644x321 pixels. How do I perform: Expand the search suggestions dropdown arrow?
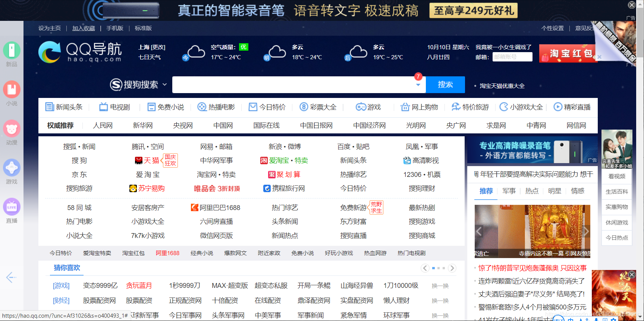tap(418, 85)
